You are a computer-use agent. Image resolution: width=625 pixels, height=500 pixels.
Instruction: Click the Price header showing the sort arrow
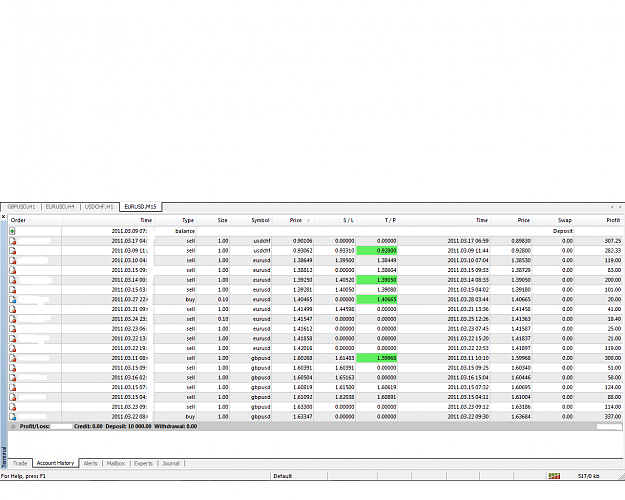click(x=293, y=220)
